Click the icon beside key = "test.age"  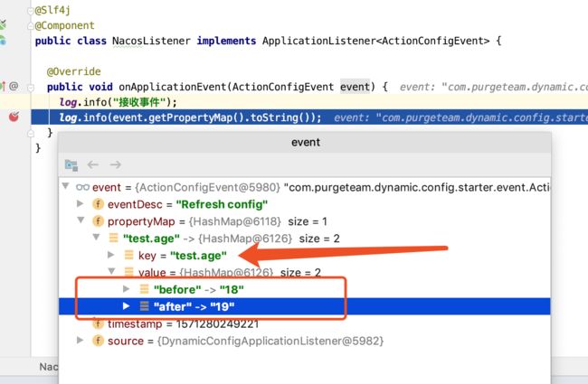pyautogui.click(x=128, y=255)
